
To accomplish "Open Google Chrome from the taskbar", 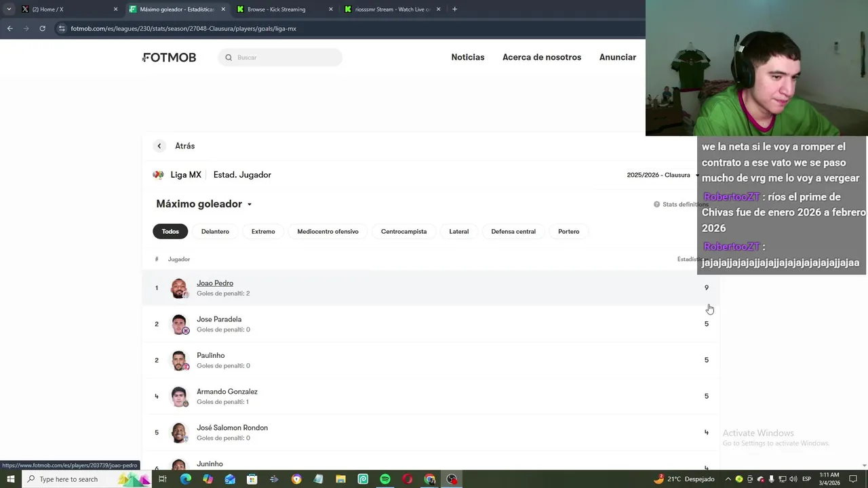I will click(429, 479).
